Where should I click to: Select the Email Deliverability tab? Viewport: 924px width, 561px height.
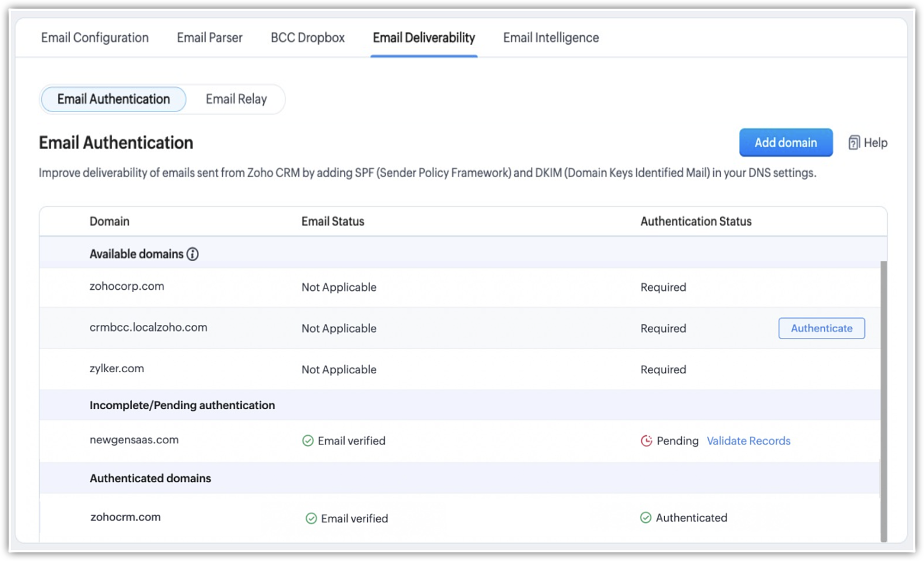click(x=424, y=38)
